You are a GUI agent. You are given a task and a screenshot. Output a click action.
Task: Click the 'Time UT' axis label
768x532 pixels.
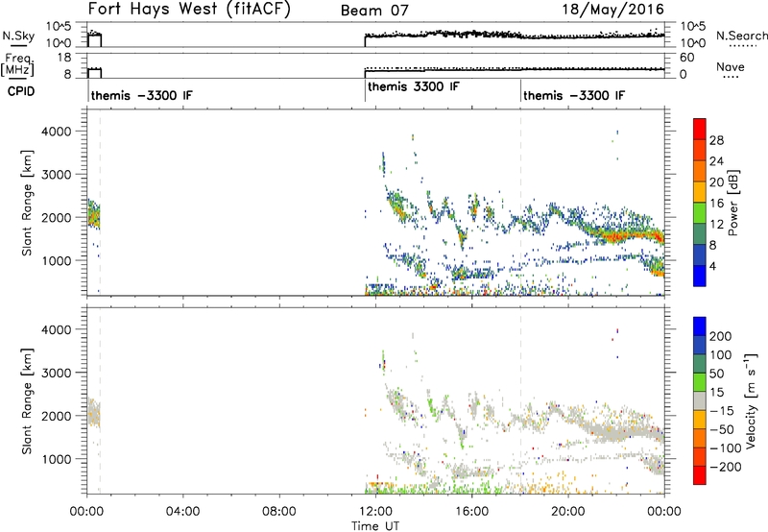tap(375, 526)
